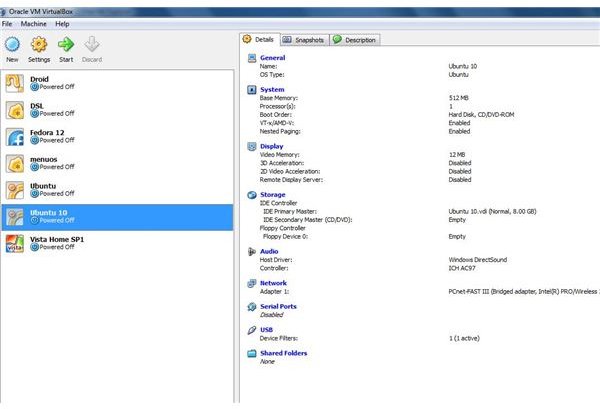Select the DSL VM name
The height and width of the screenshot is (409, 600).
pyautogui.click(x=37, y=106)
